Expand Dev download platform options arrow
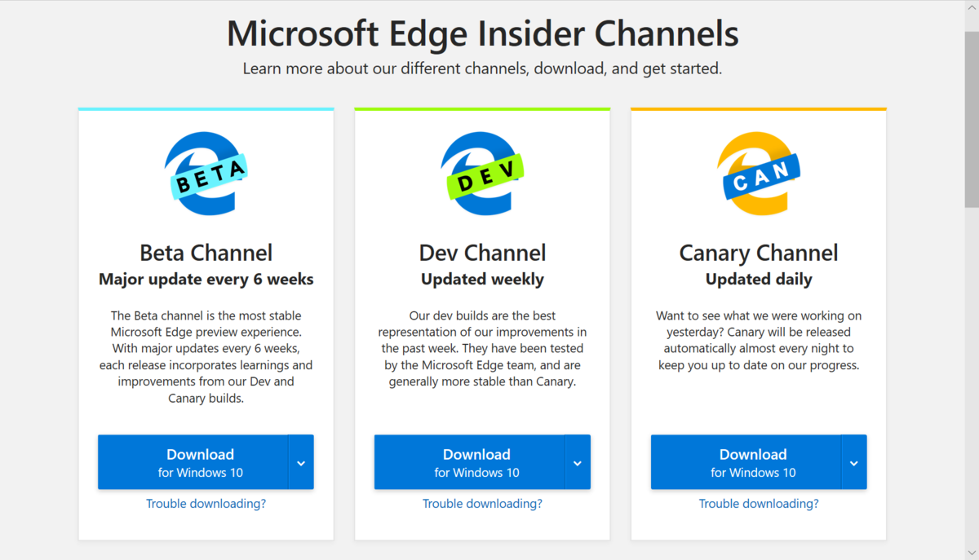Viewport: 979px width, 560px height. 578,462
